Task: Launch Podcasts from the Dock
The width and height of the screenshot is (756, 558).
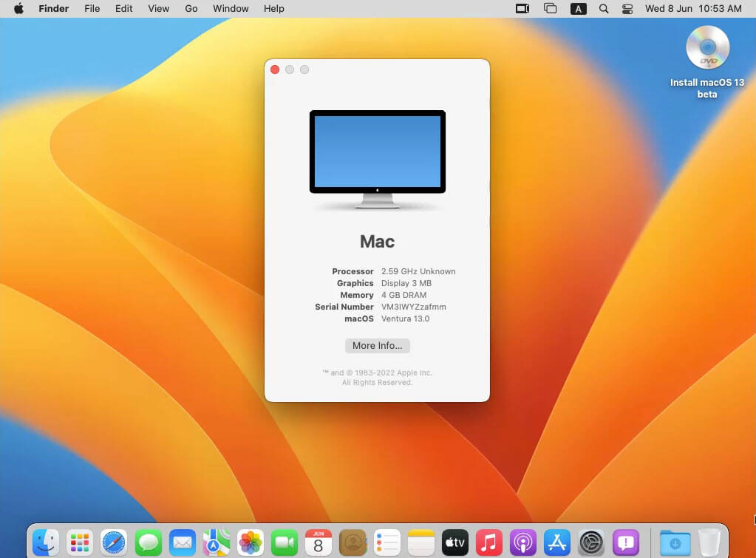Action: (522, 542)
